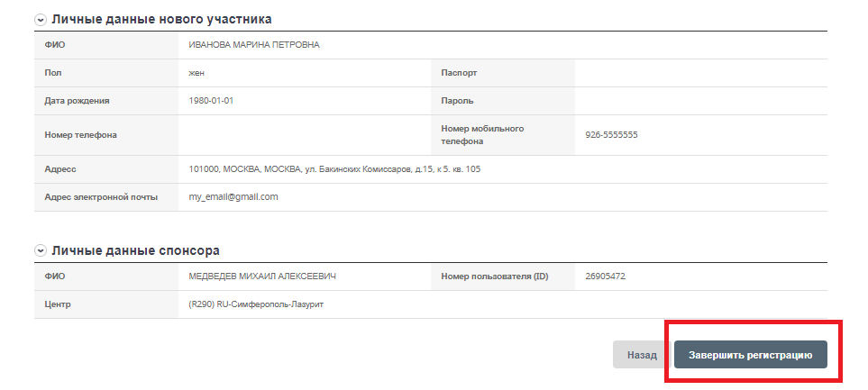Select the name ИВАНОВА МАРИНА ПЕТРОВНА

pos(254,45)
